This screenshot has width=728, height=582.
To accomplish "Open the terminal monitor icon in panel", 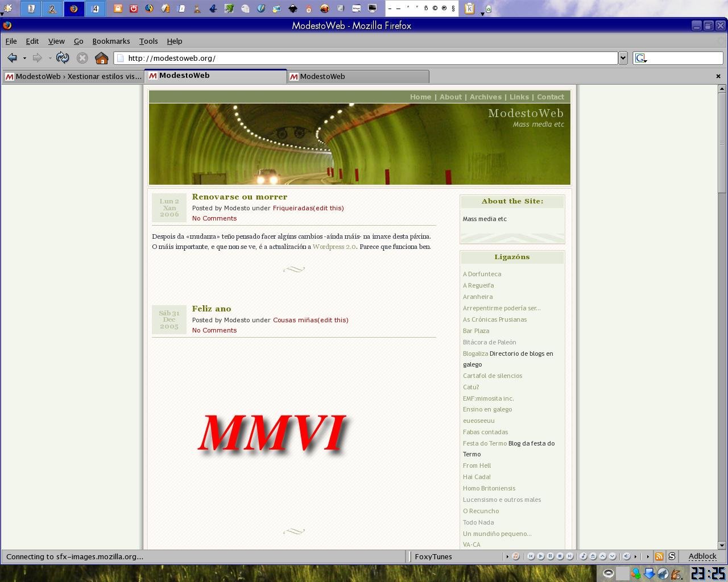I will point(373,9).
